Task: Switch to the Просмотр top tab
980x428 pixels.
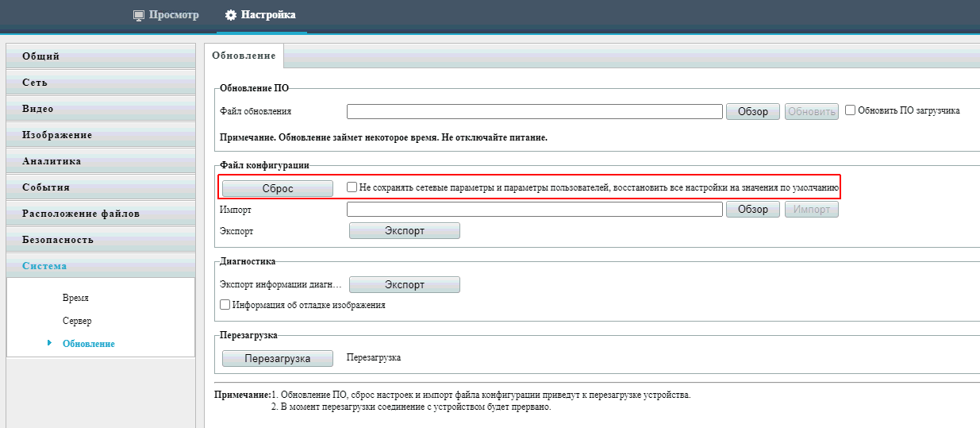Action: pos(166,15)
